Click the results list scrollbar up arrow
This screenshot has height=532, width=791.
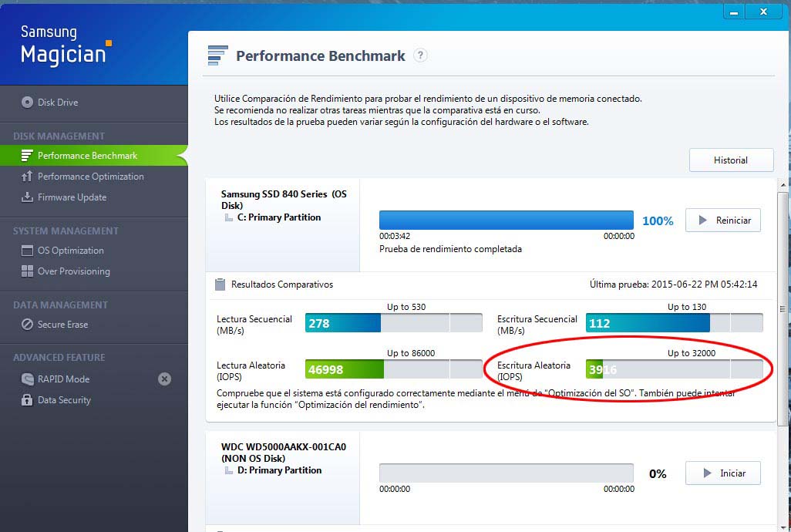pos(783,185)
